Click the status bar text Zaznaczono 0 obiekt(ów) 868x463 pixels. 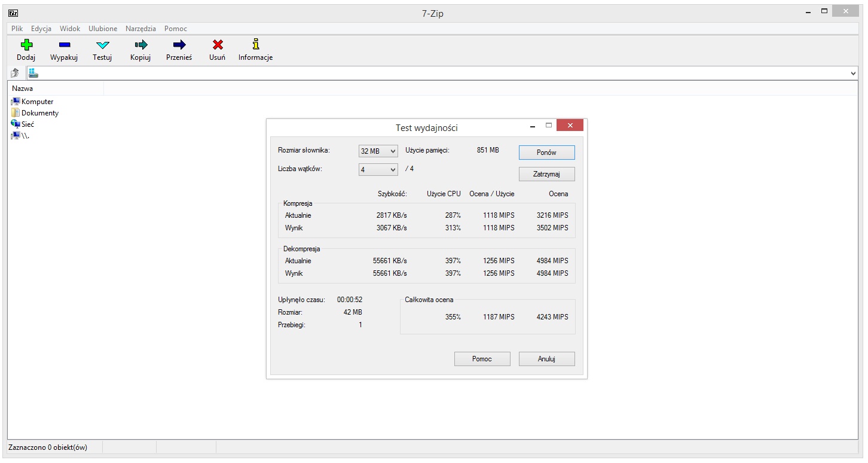coord(48,447)
